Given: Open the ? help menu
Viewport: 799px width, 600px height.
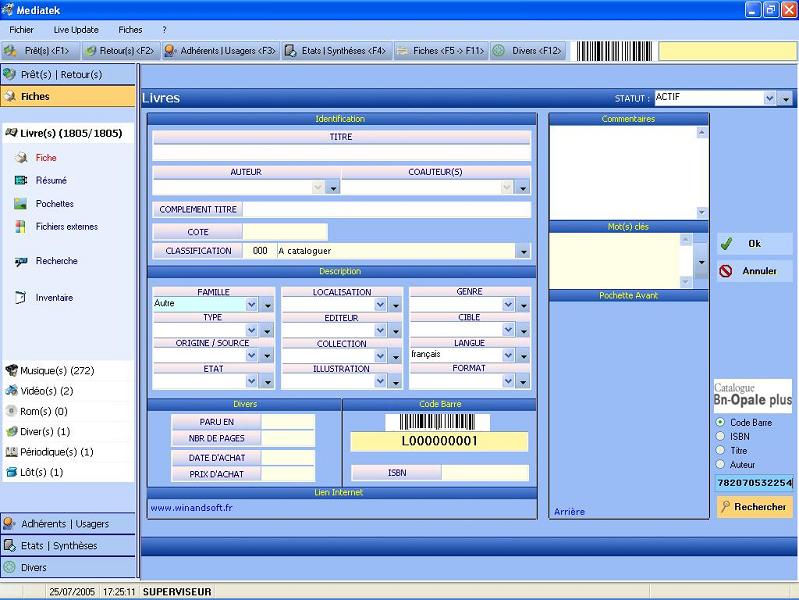Looking at the screenshot, I should [x=164, y=30].
